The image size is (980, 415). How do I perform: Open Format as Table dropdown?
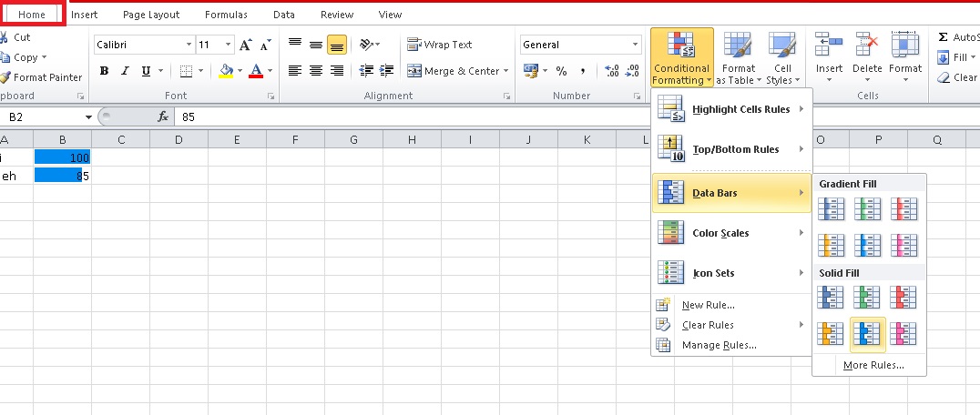click(738, 57)
